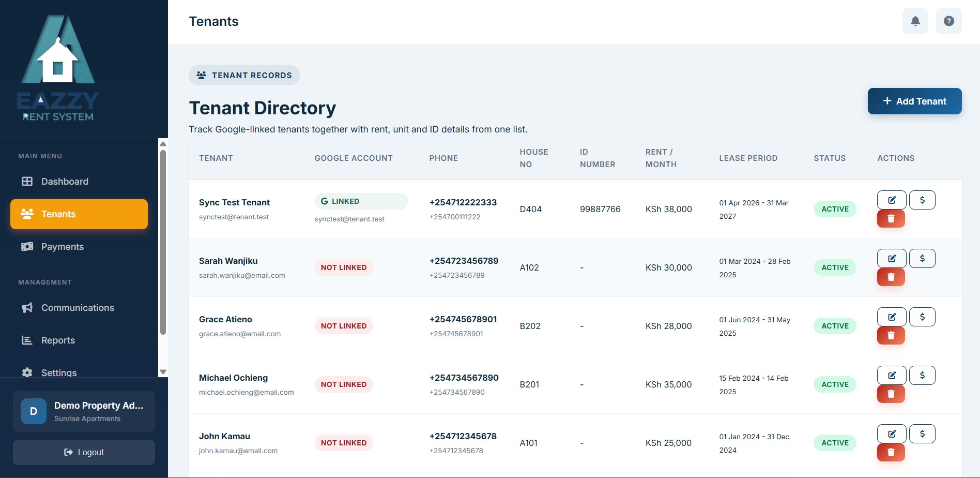Click ACTIVE status for John Kamau
The width and height of the screenshot is (980, 478).
835,443
